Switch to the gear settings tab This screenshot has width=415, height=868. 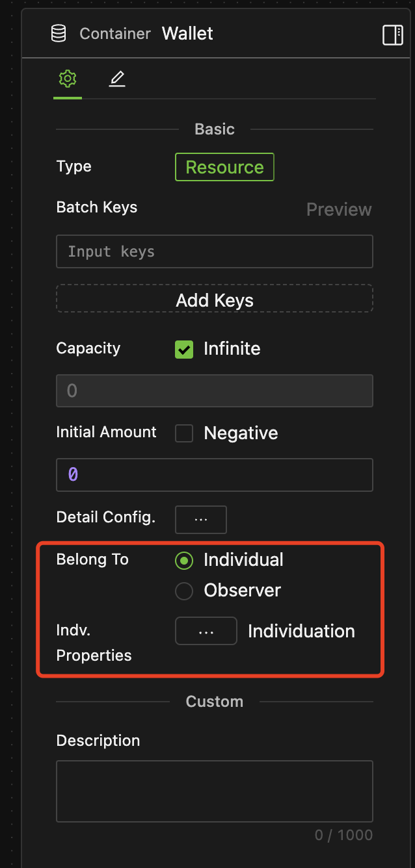pos(68,79)
